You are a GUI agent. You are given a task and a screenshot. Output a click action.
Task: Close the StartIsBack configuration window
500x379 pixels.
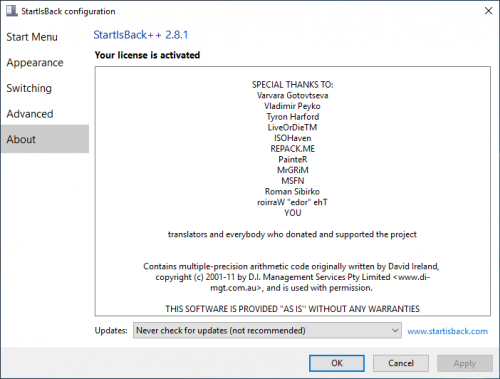tap(488, 11)
